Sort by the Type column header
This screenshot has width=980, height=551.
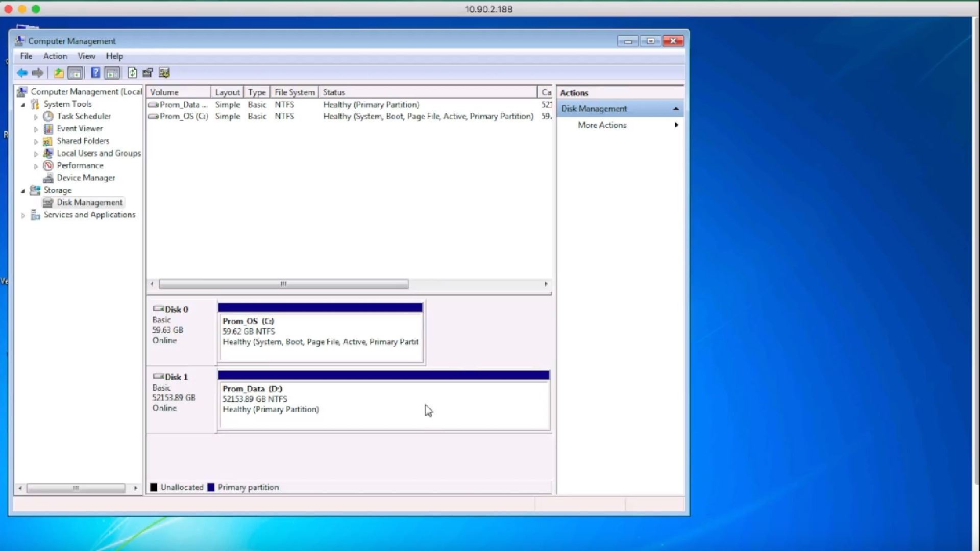click(257, 92)
